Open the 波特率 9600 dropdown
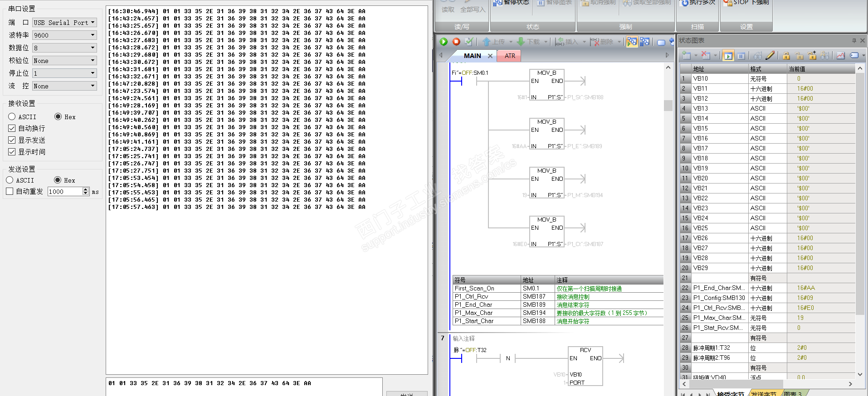The width and height of the screenshot is (868, 396). [x=64, y=35]
